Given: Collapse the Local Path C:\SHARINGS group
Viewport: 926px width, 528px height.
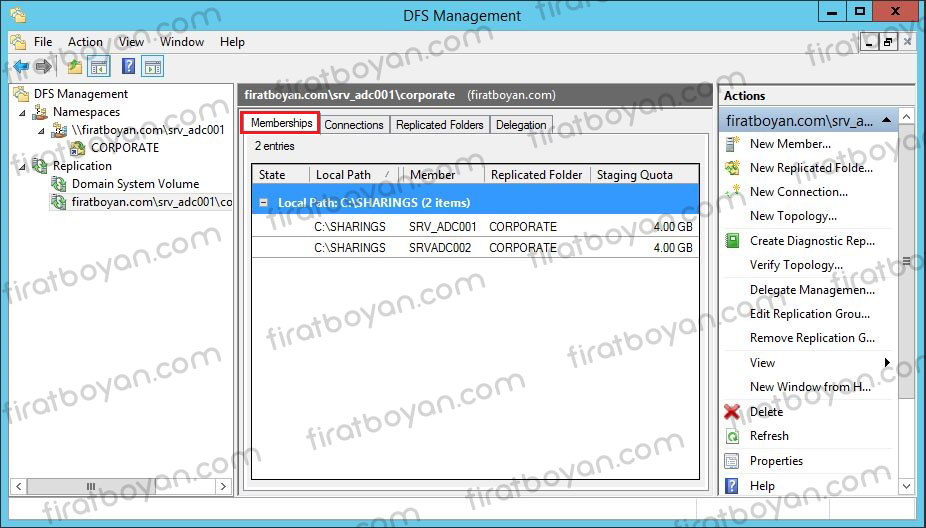Looking at the screenshot, I should pyautogui.click(x=263, y=203).
